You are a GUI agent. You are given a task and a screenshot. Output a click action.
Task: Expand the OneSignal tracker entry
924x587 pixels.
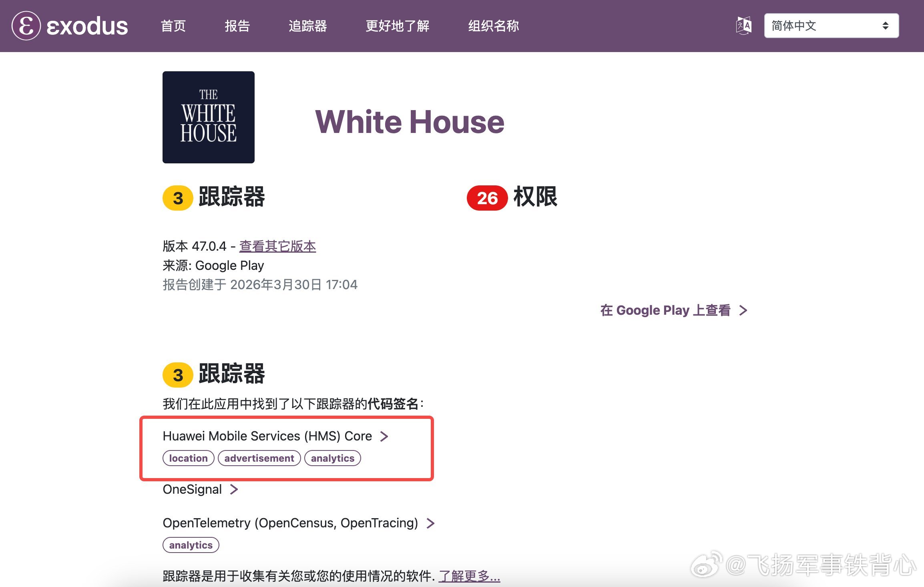201,489
